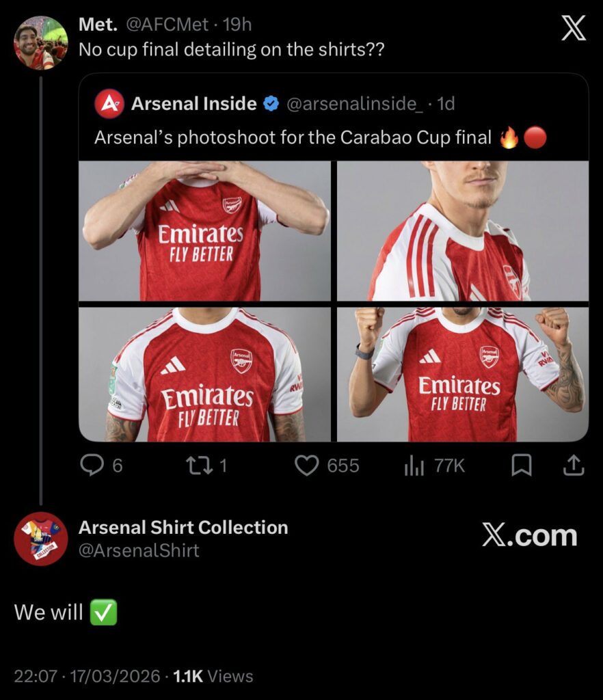Click the reply comment icon
The image size is (603, 700).
(92, 466)
